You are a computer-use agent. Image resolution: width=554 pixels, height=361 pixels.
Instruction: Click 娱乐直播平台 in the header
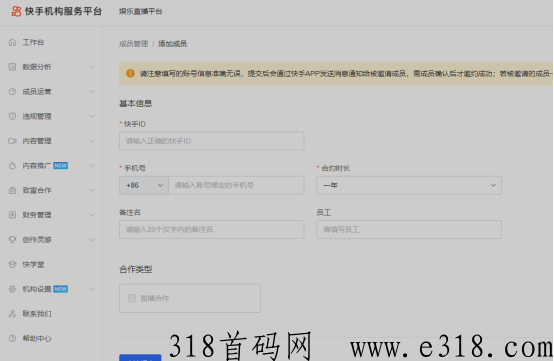[x=141, y=12]
